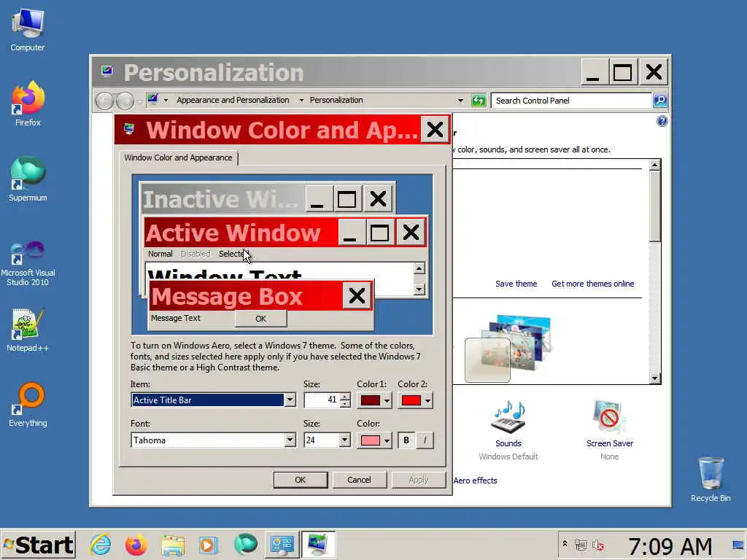Go forward in the Personalization window
This screenshot has width=747, height=560.
(x=125, y=101)
